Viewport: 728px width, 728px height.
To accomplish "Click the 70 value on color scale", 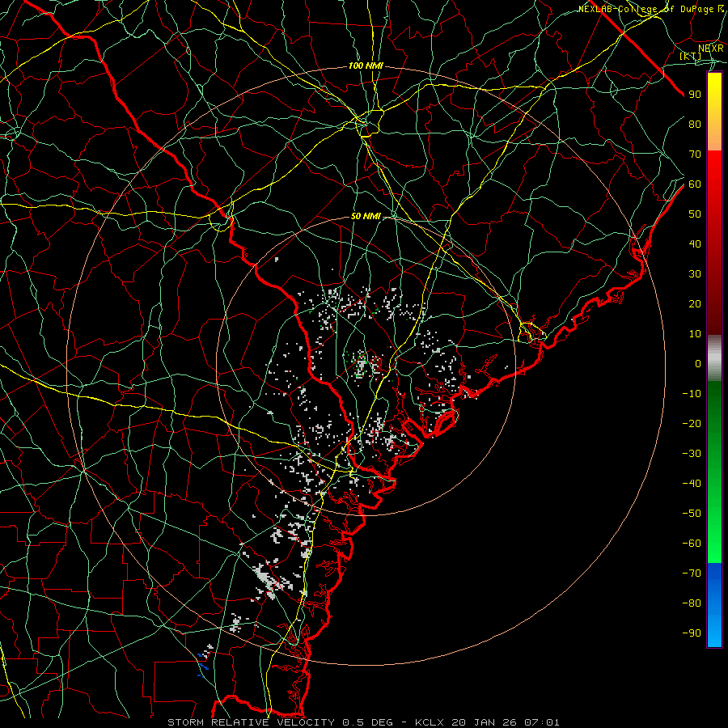I will coord(695,154).
